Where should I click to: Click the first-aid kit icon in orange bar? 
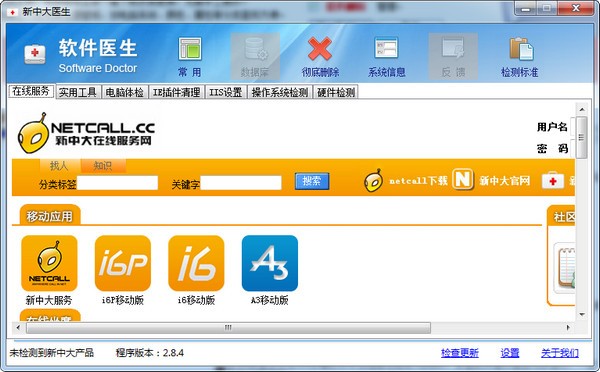(x=553, y=180)
